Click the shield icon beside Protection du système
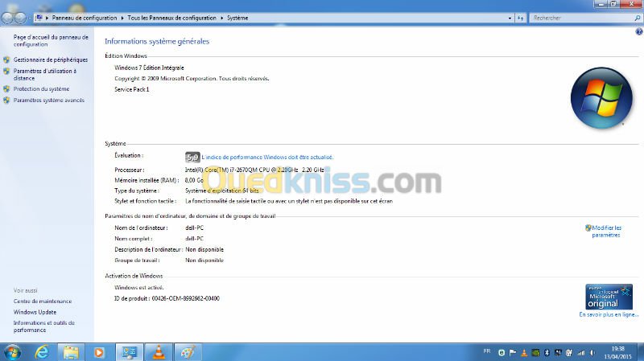This screenshot has height=361, width=644. [x=6, y=89]
